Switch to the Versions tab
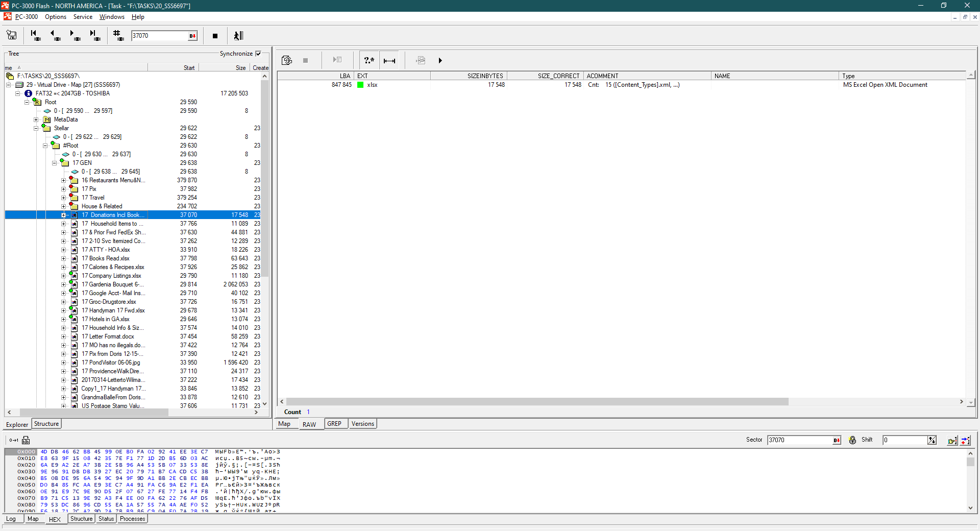Screen dimensions: 980x531 pyautogui.click(x=363, y=424)
